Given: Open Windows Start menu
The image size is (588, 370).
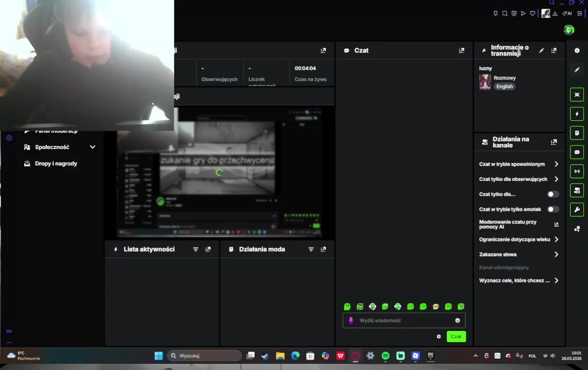Looking at the screenshot, I should [x=159, y=356].
